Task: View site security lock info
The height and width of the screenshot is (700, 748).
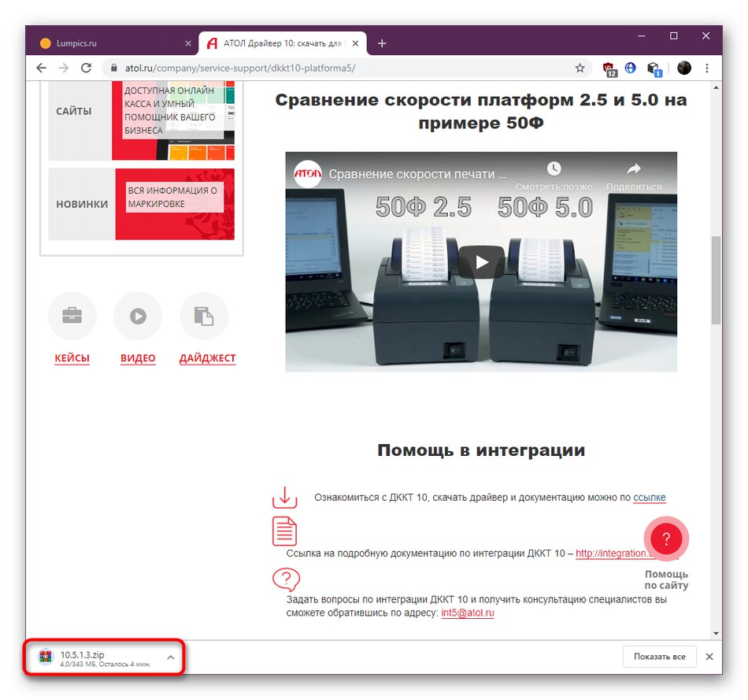Action: 113,69
